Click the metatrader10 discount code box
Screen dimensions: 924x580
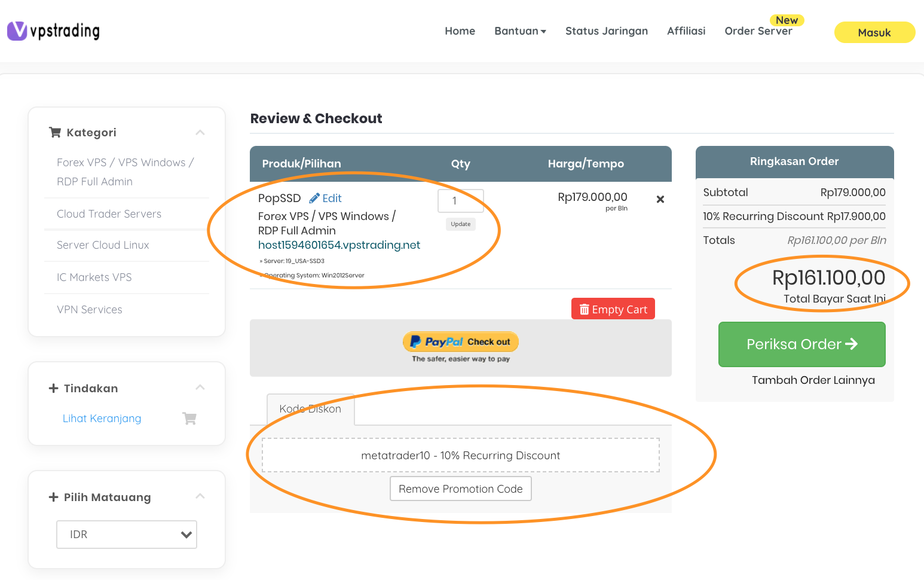(x=461, y=456)
